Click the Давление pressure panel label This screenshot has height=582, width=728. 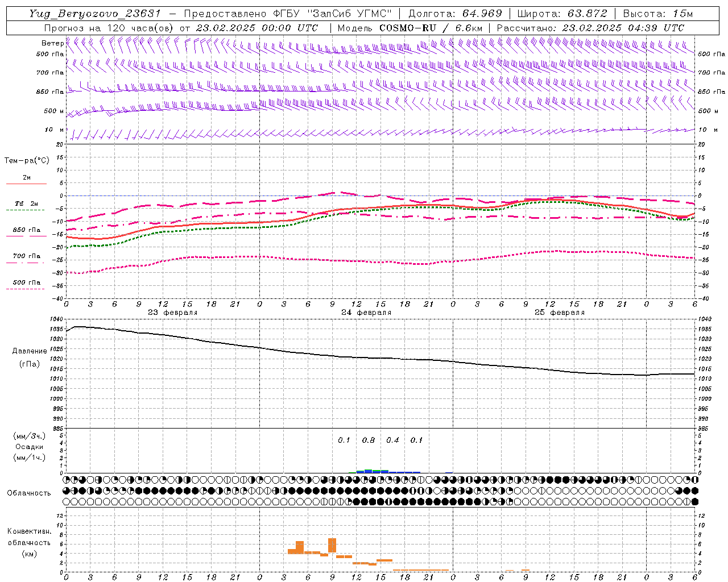(30, 351)
